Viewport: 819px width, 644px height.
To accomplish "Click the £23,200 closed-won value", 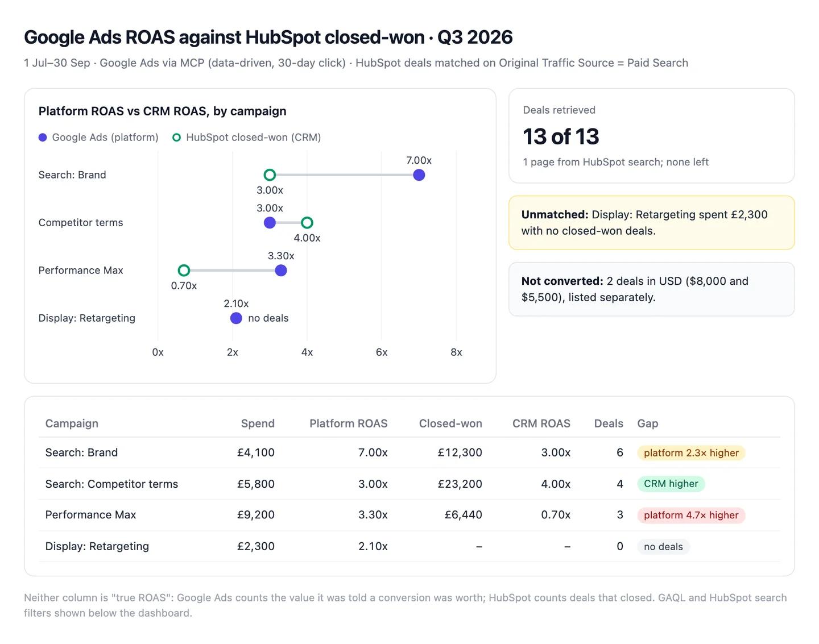I will pos(460,484).
